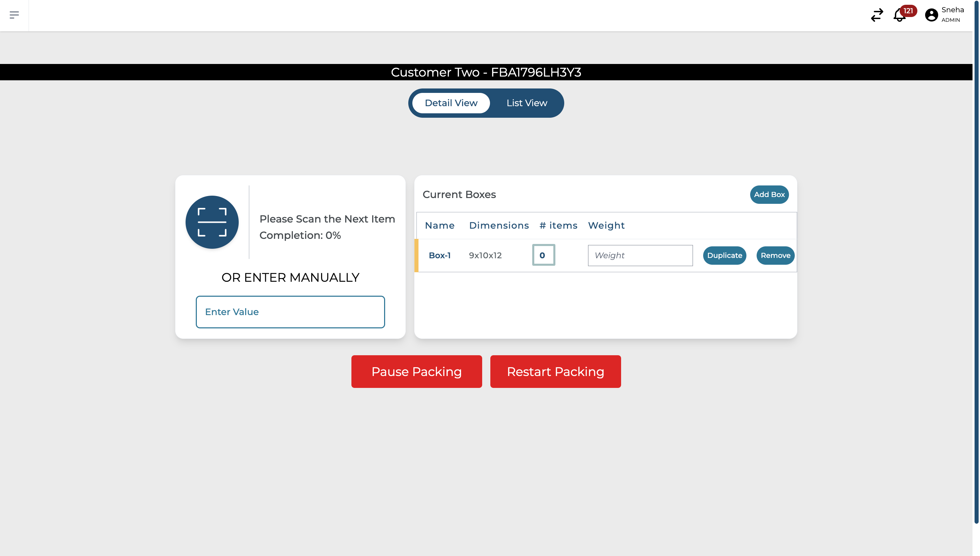Click the Add Box button
This screenshot has height=556, width=980.
pyautogui.click(x=769, y=195)
